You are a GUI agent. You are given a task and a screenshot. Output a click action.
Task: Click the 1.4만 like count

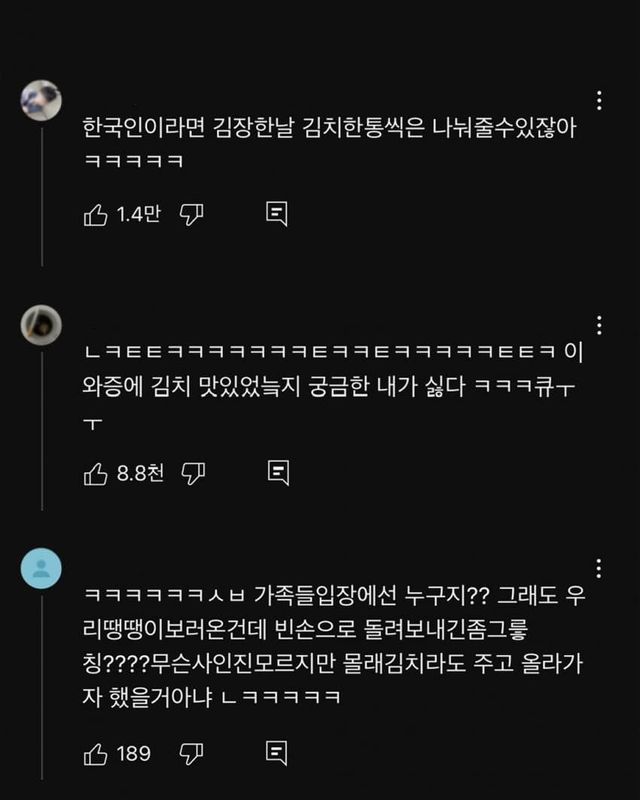pos(139,213)
